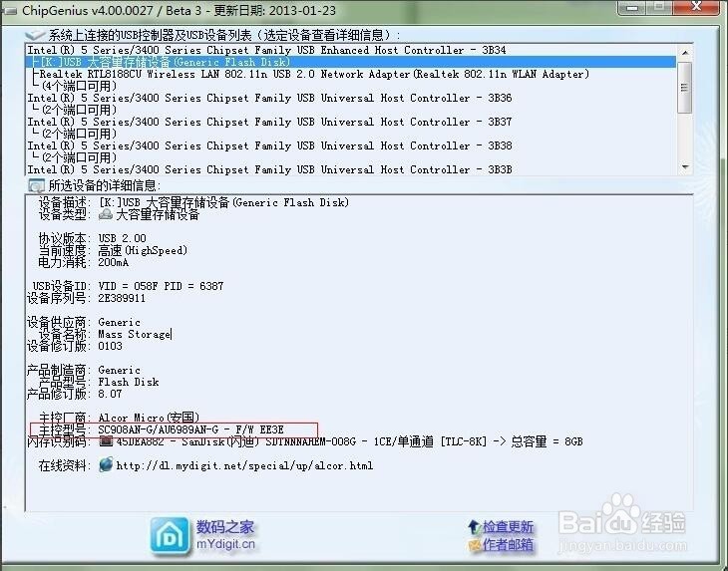The image size is (728, 571).
Task: Click the Alcor Micro(安国) vendor text
Action: pos(149,418)
